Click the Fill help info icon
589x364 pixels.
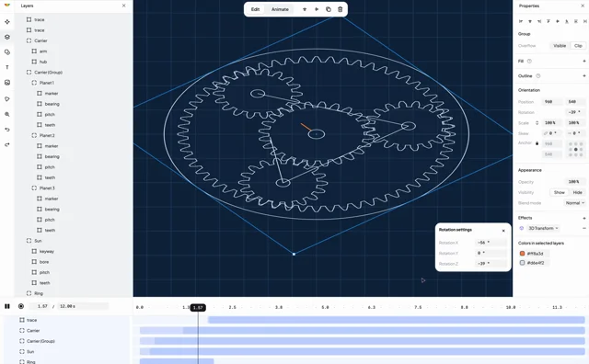529,62
